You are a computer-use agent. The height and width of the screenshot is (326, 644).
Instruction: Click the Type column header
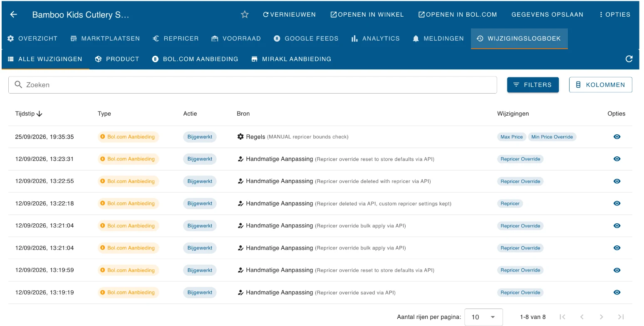pos(104,114)
